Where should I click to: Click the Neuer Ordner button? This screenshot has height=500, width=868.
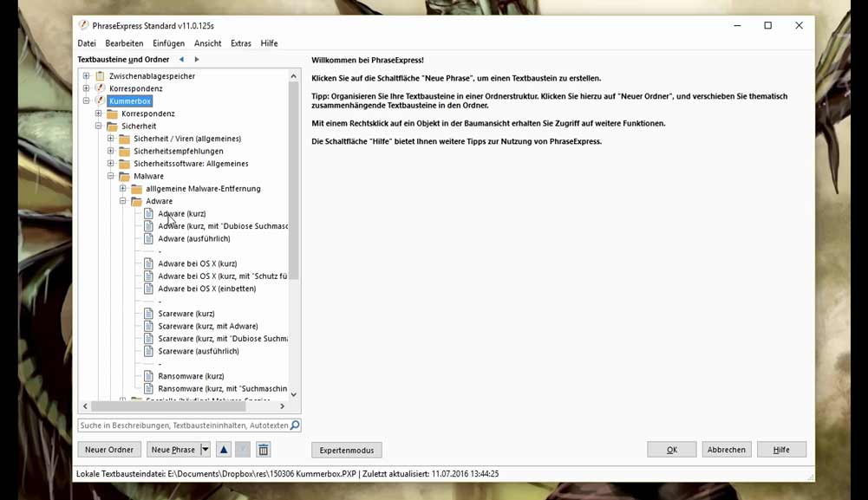109,450
